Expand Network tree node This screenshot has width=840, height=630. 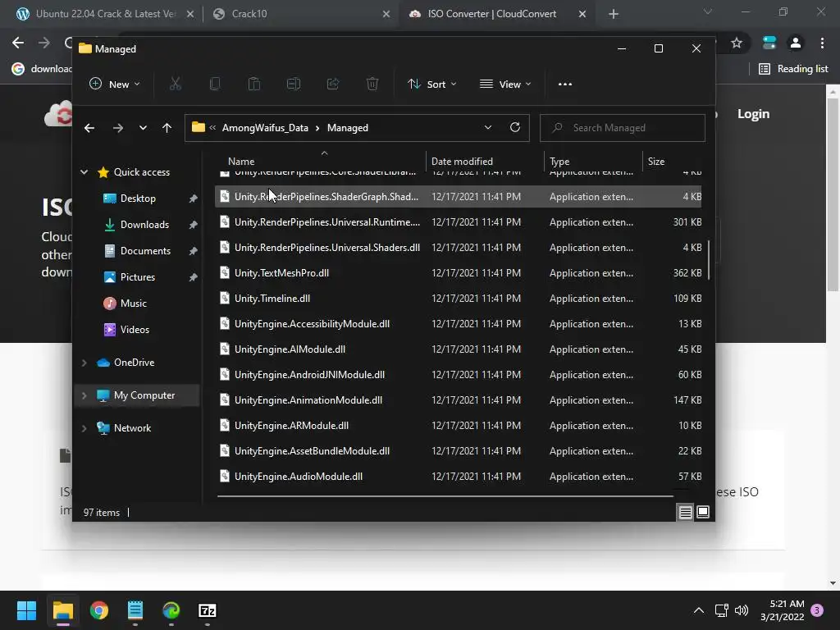(x=84, y=428)
